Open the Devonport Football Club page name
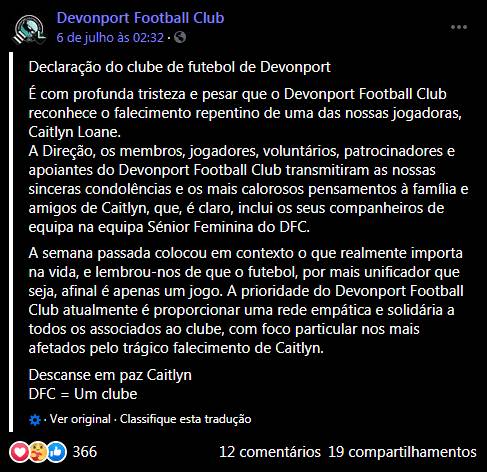Image resolution: width=487 pixels, height=472 pixels. click(x=140, y=18)
